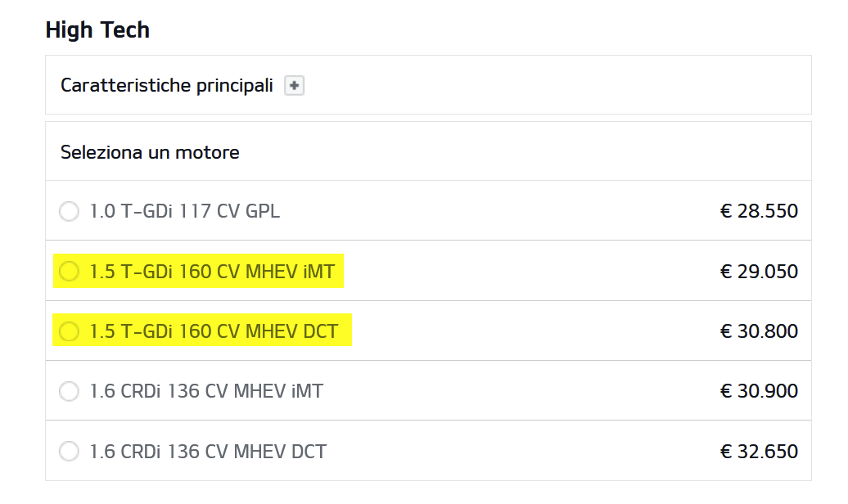This screenshot has height=504, width=848.
Task: Select the 1.6 CRDi 136 CV MHEV iMT radio button
Action: (x=70, y=391)
